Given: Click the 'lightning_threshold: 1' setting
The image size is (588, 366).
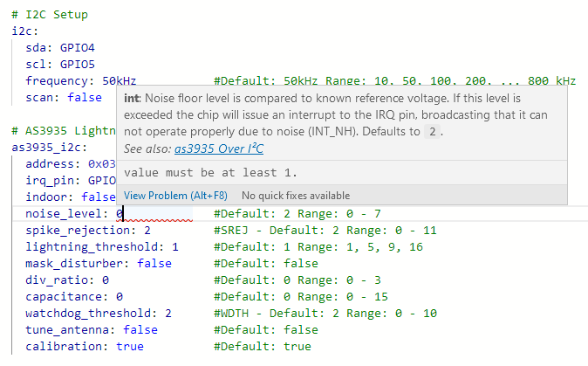Looking at the screenshot, I should coord(101,247).
